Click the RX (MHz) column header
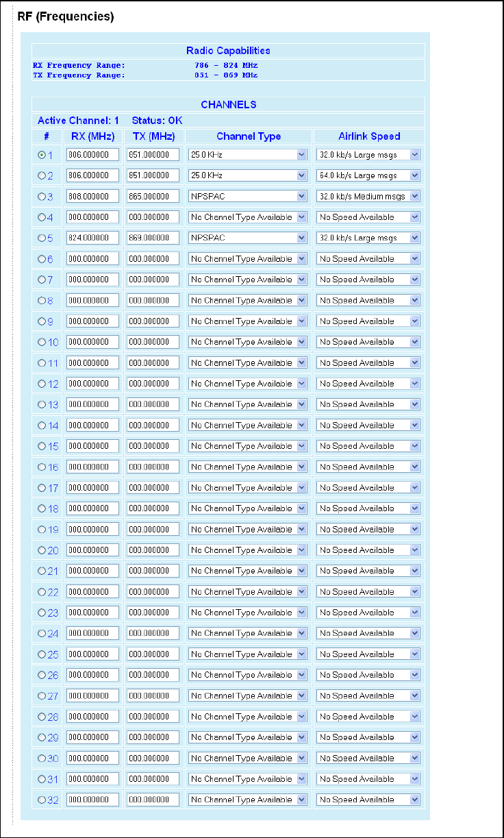 pos(92,136)
